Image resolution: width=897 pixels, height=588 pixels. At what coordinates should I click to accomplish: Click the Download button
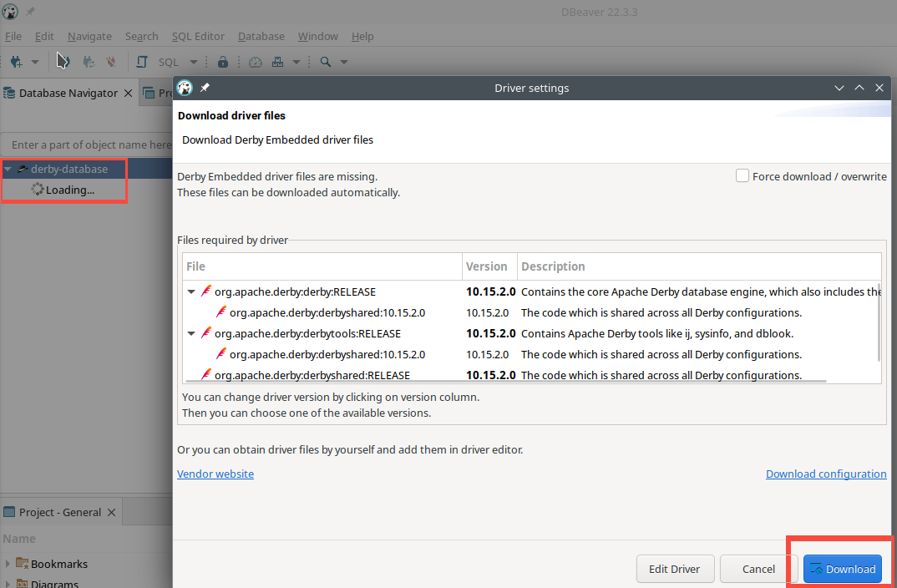[x=843, y=569]
